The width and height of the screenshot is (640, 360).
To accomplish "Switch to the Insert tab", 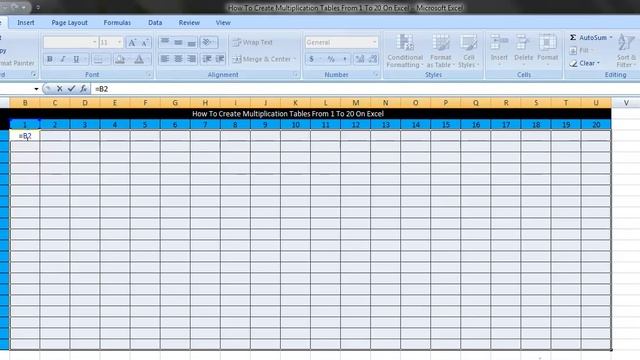I will [26, 23].
